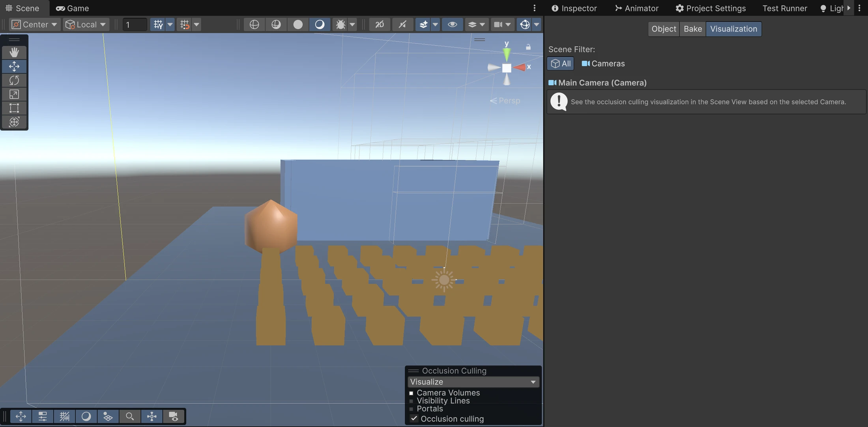Open the scene effects dropdown arrow
868x427 pixels.
435,24
